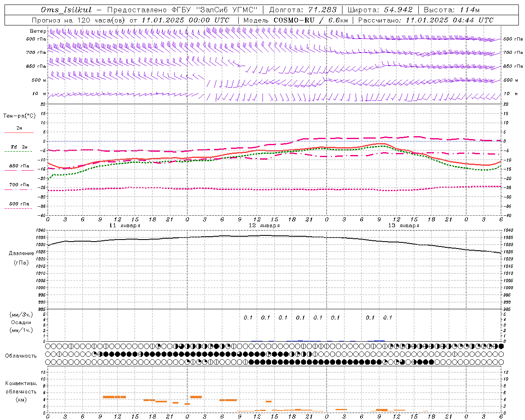Click the (гПа) unit under Давление
This screenshot has height=420, width=525.
21,262
